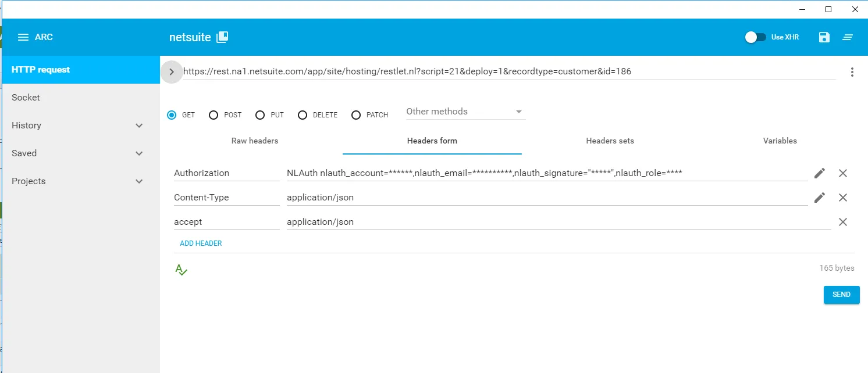Switch to the Raw headers tab

255,141
